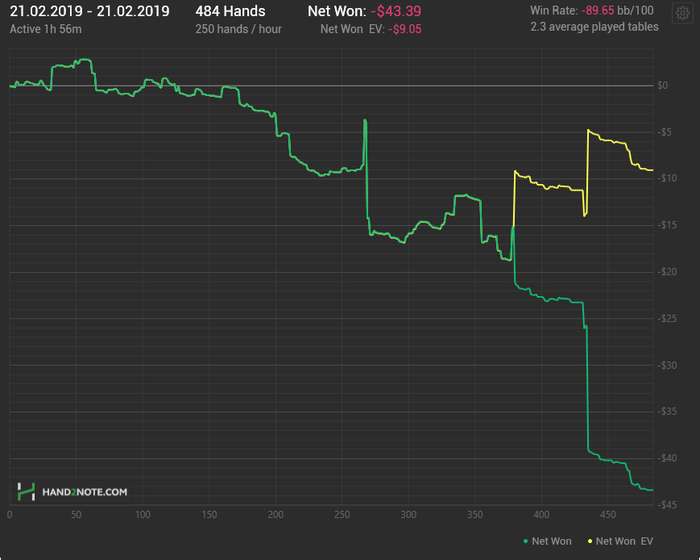Toggle the Net Won EV legend series
Screen dimensions: 700x560
(x=621, y=541)
